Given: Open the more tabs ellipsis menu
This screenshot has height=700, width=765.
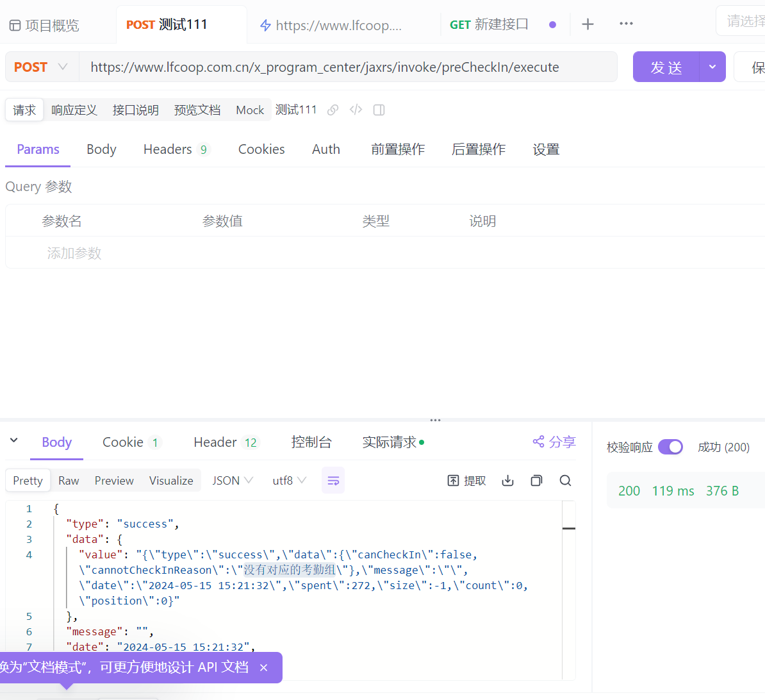Looking at the screenshot, I should click(x=626, y=24).
